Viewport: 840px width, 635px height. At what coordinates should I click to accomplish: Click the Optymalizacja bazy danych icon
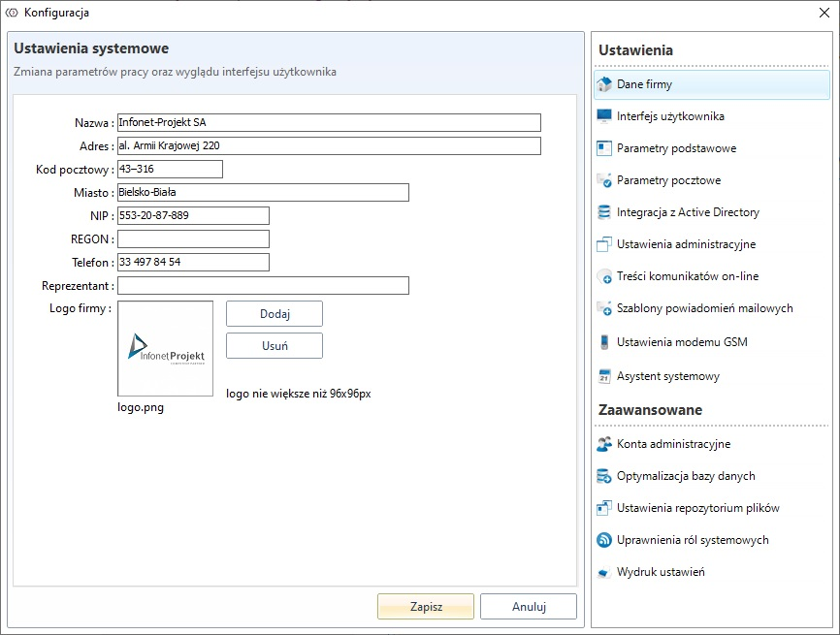point(603,476)
